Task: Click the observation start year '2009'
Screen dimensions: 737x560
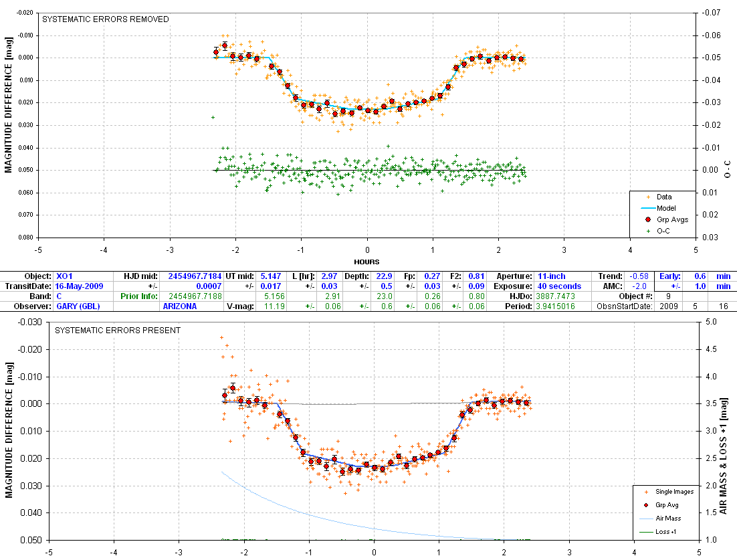Action: [x=668, y=306]
